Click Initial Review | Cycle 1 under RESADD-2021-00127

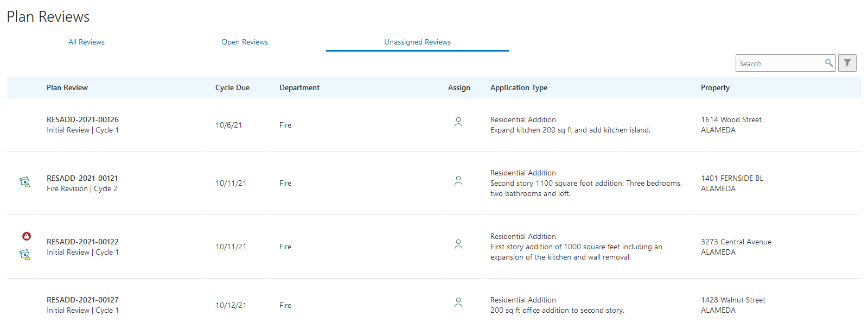(x=82, y=310)
